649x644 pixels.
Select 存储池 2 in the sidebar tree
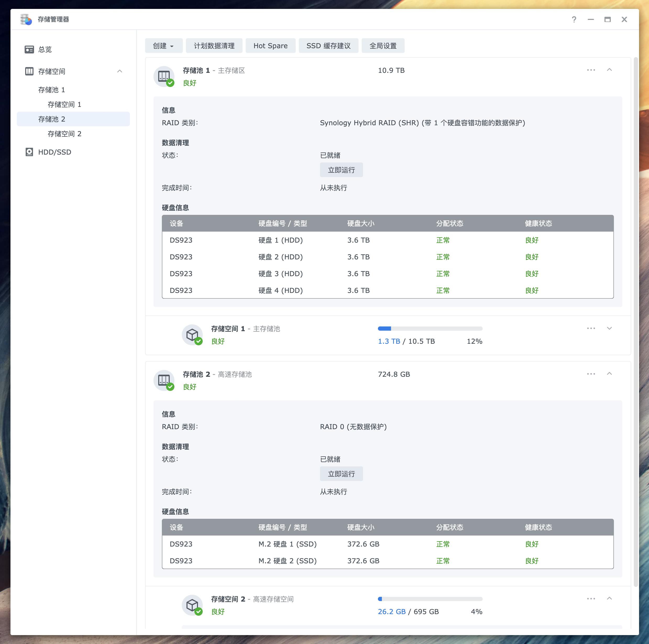52,119
